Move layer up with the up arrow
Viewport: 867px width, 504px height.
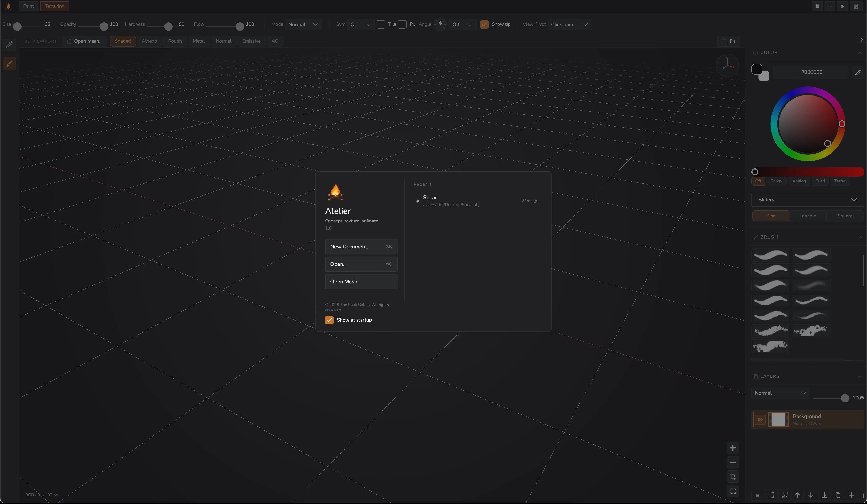[797, 495]
